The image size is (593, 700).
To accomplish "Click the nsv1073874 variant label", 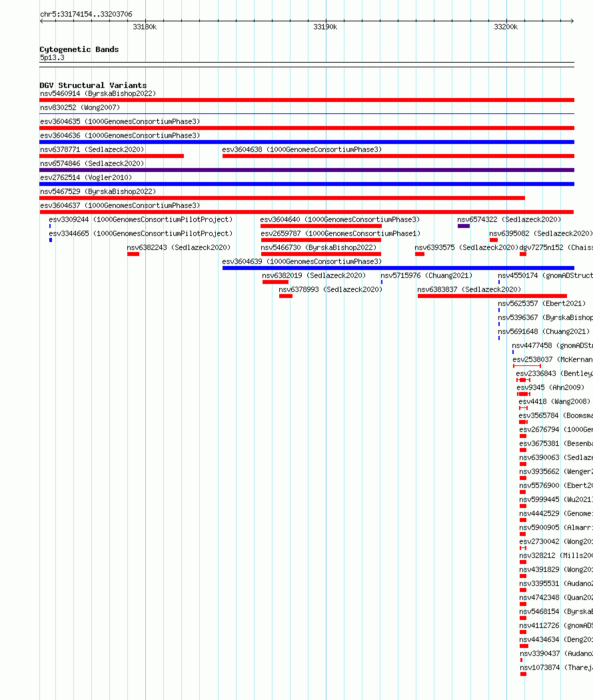I will pyautogui.click(x=556, y=667).
